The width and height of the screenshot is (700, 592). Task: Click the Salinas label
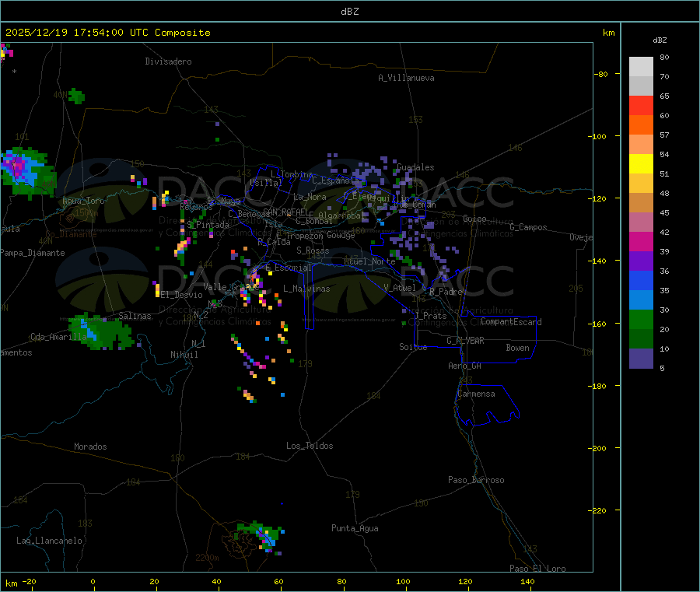[135, 316]
